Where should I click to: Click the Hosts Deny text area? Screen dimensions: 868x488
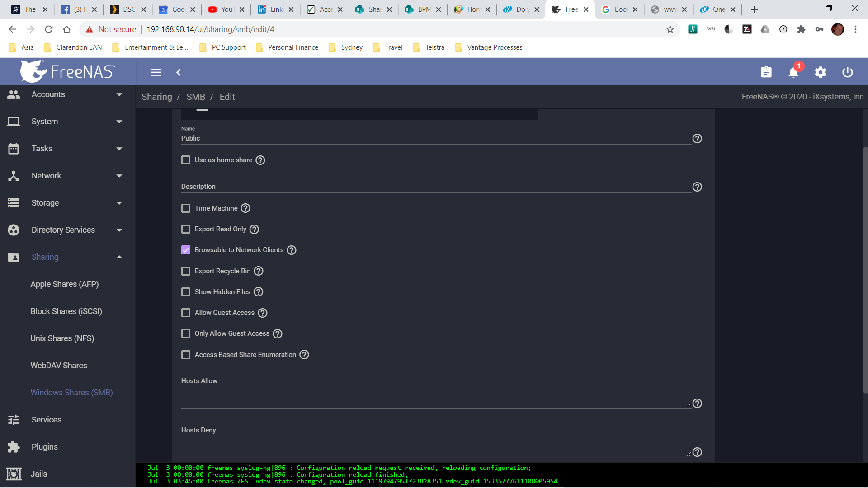436,447
